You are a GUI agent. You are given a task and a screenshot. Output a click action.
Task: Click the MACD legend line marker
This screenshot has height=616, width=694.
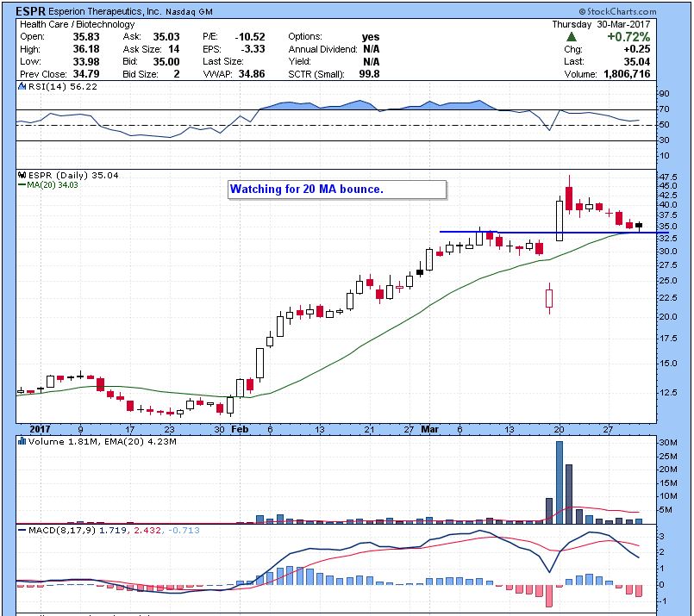point(22,530)
